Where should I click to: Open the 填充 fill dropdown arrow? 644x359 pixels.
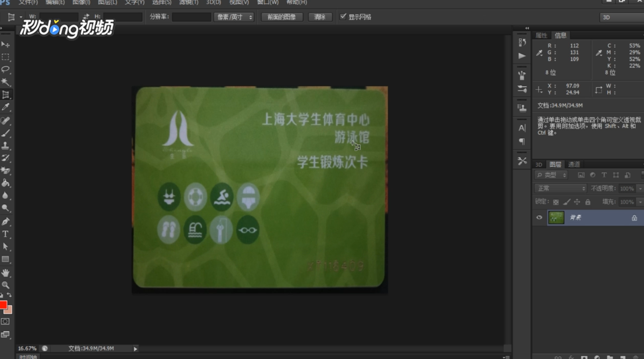640,202
